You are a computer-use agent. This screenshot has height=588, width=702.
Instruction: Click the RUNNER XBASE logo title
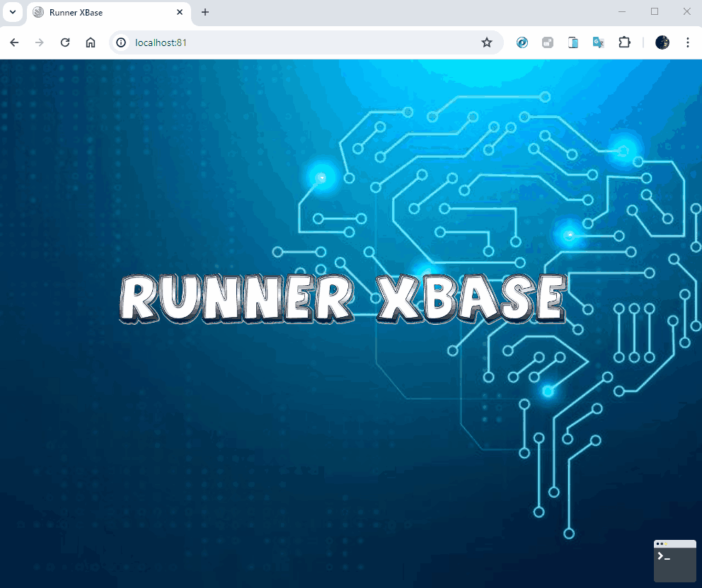[x=343, y=298]
